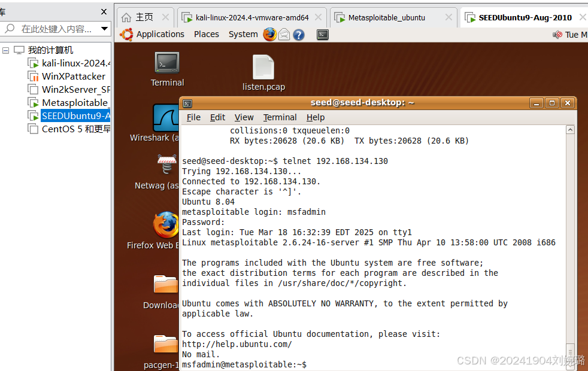Image resolution: width=588 pixels, height=371 pixels.
Task: Select kali-linux-2024 VM in library
Action: coord(76,63)
